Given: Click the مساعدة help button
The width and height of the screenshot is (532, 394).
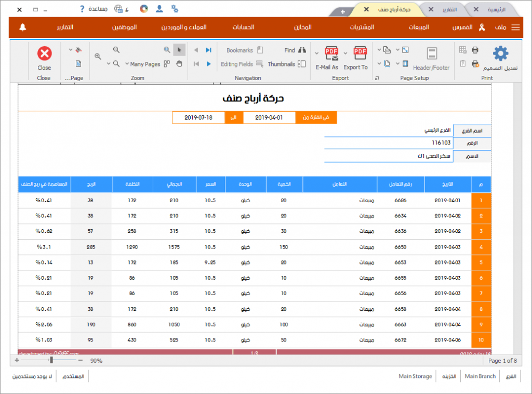Looking at the screenshot, I should click(x=94, y=9).
